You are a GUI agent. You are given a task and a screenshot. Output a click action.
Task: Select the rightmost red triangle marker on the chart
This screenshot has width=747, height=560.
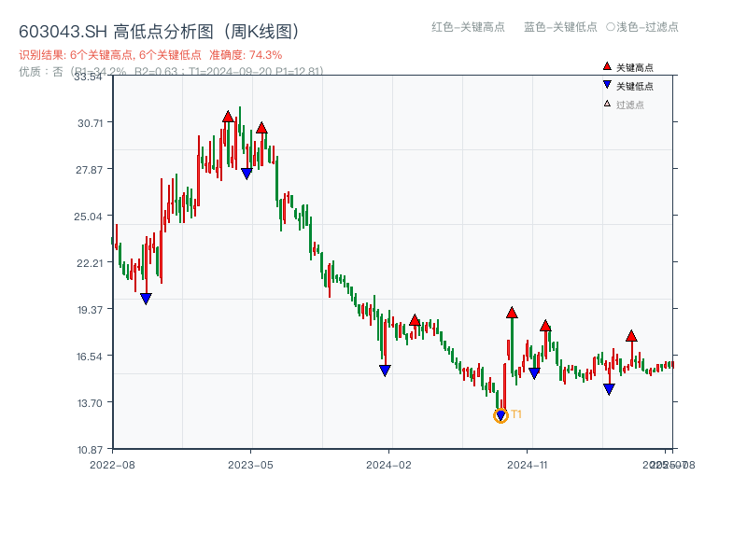point(632,335)
